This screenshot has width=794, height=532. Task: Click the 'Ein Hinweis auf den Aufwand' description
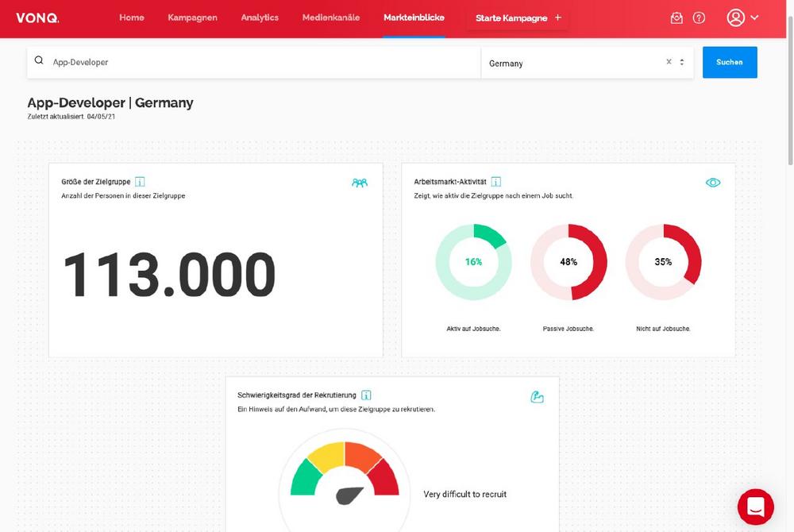pos(336,409)
